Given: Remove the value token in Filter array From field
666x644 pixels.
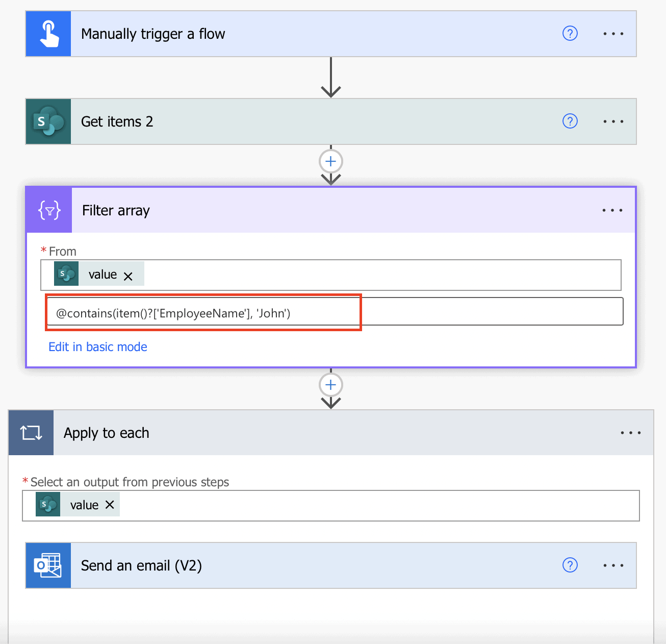Looking at the screenshot, I should coord(129,274).
